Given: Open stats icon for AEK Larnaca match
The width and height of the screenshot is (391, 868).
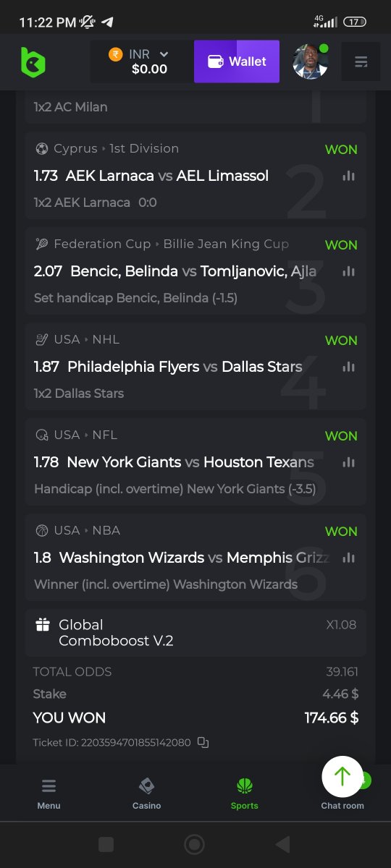Looking at the screenshot, I should (349, 176).
